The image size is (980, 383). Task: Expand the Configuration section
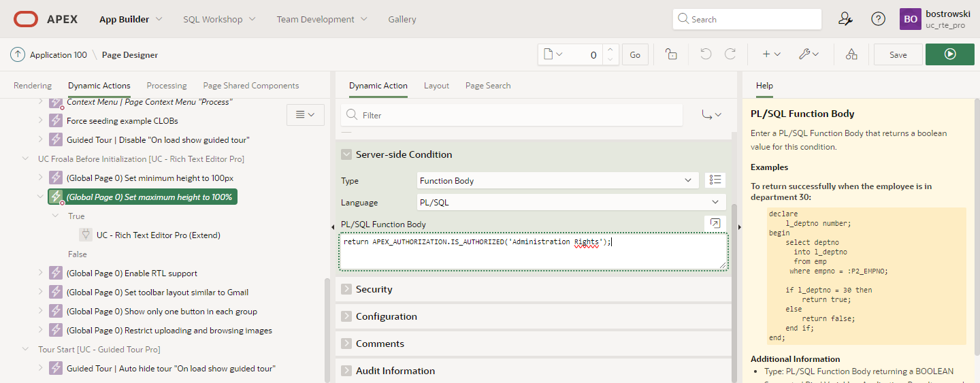pyautogui.click(x=346, y=316)
